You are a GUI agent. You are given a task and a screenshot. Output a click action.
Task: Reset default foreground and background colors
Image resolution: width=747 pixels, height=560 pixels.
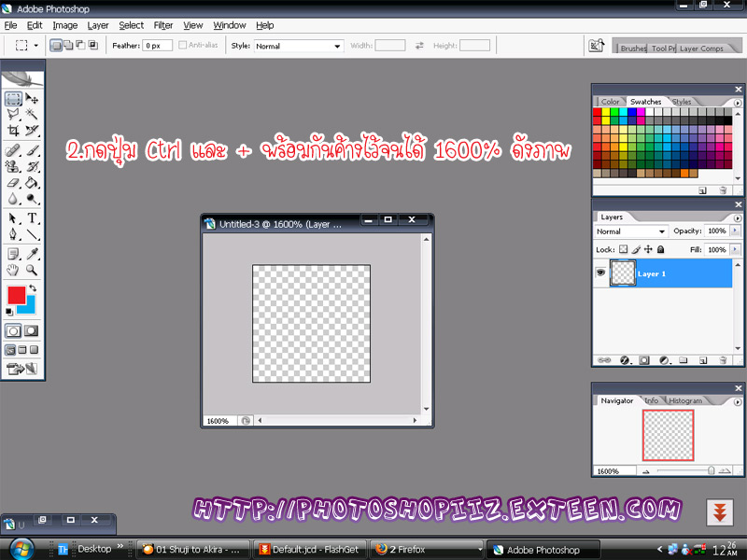[9, 312]
